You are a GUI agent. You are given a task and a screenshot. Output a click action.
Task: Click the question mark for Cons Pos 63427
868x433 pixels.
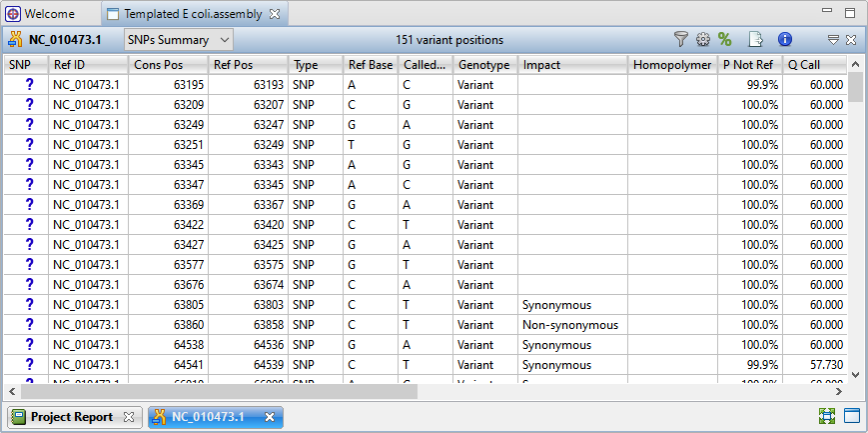pyautogui.click(x=29, y=244)
